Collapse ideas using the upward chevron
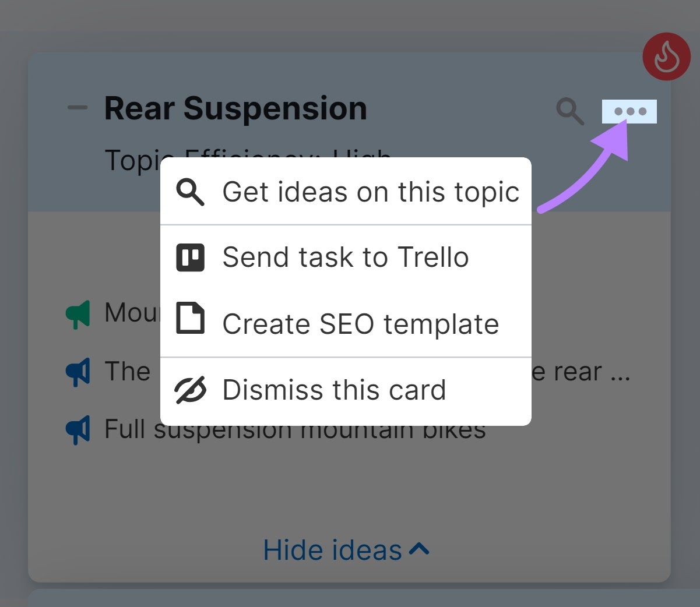Image resolution: width=700 pixels, height=607 pixels. [419, 549]
